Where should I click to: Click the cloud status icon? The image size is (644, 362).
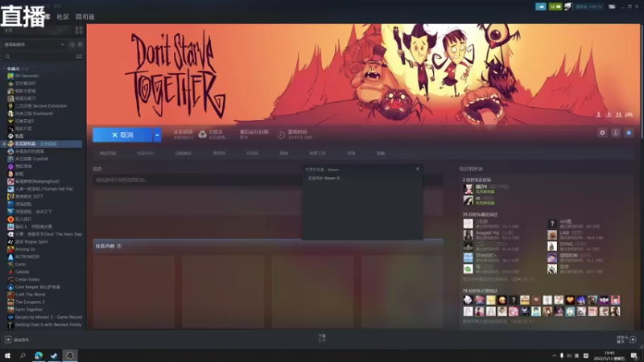pos(203,134)
